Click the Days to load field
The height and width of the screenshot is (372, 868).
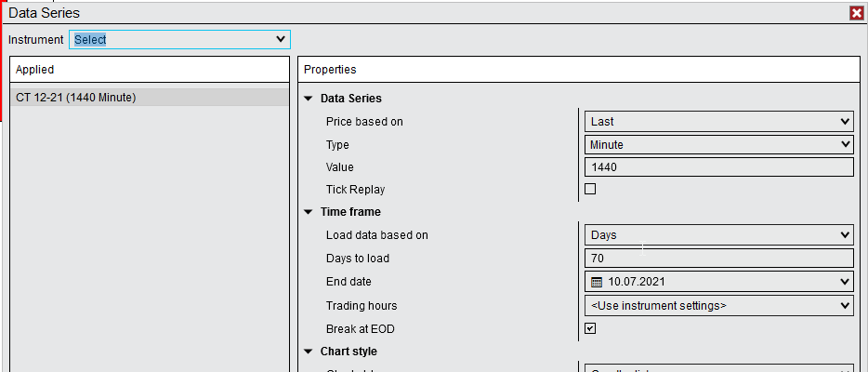(719, 258)
